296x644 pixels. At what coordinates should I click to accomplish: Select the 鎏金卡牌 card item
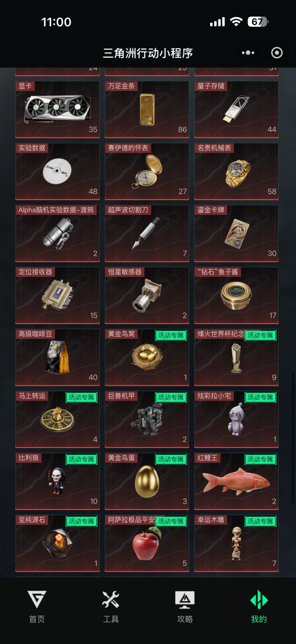tap(236, 233)
